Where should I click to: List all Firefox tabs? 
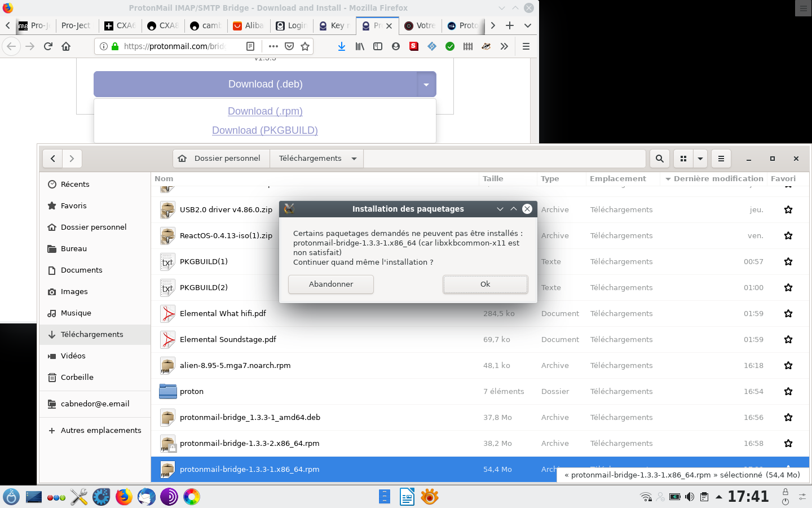[x=528, y=25]
